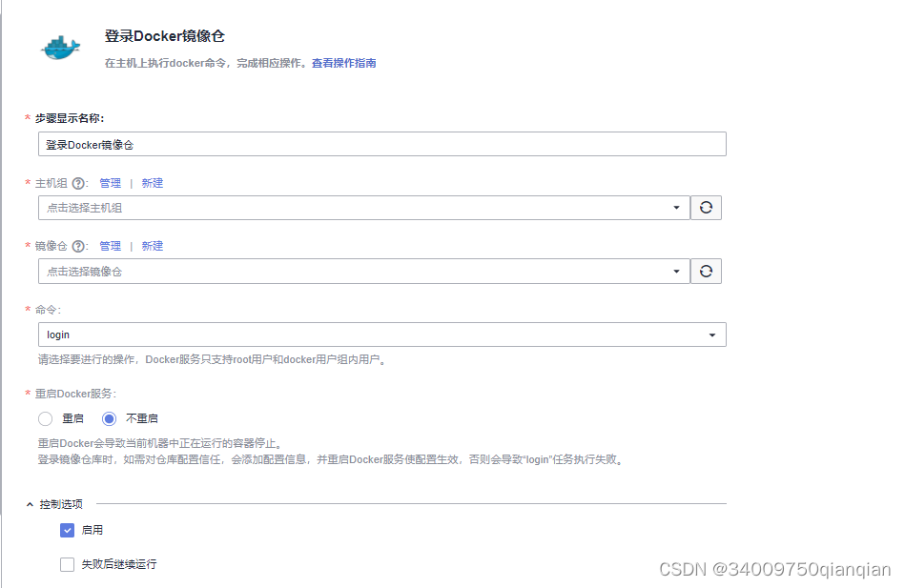The width and height of the screenshot is (905, 588).
Task: Show help for 镜像仓 field
Action: [78, 247]
